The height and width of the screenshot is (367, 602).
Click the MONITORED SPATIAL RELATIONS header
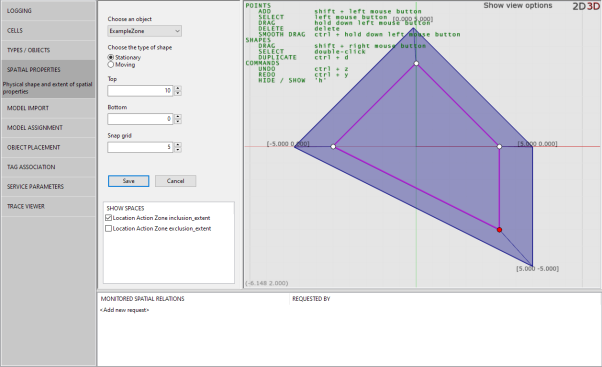(142, 299)
